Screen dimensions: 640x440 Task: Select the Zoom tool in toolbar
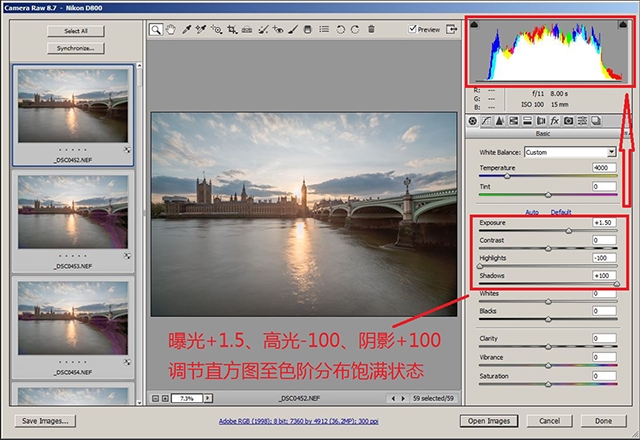tap(157, 30)
